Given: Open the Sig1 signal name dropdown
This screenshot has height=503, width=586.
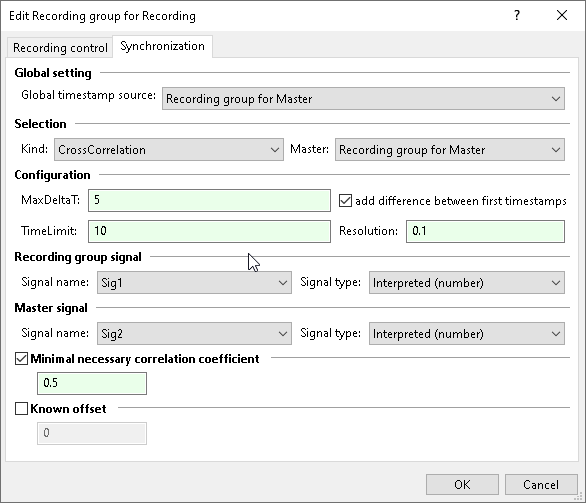Looking at the screenshot, I should click(194, 283).
